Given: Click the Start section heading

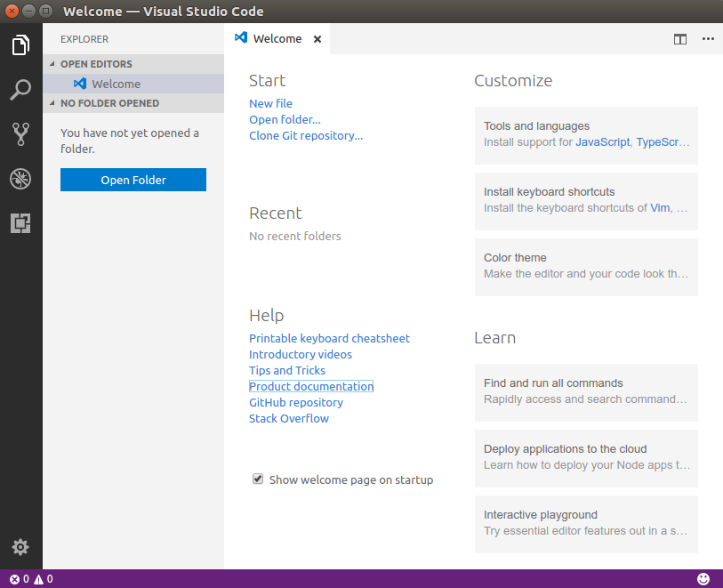Looking at the screenshot, I should tap(267, 81).
